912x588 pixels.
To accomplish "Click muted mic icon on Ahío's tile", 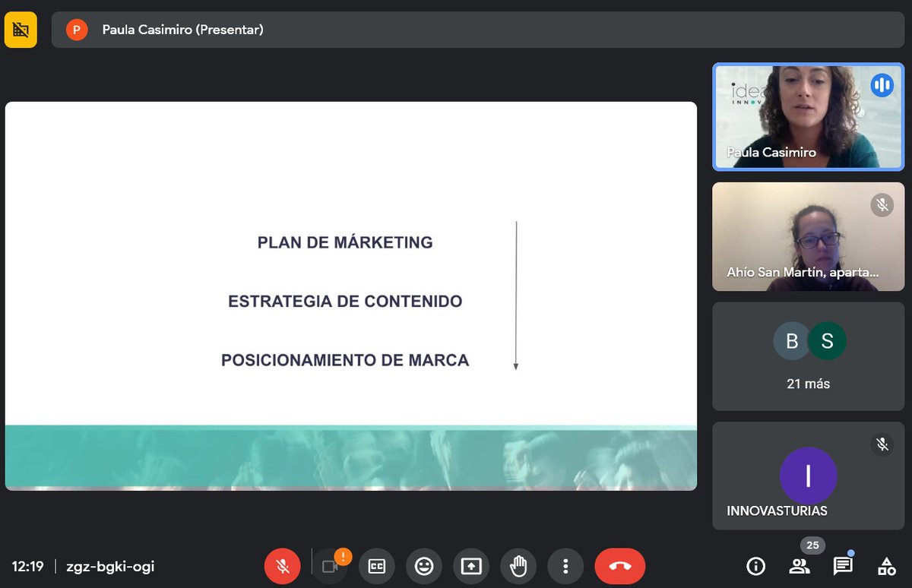I will click(x=882, y=205).
